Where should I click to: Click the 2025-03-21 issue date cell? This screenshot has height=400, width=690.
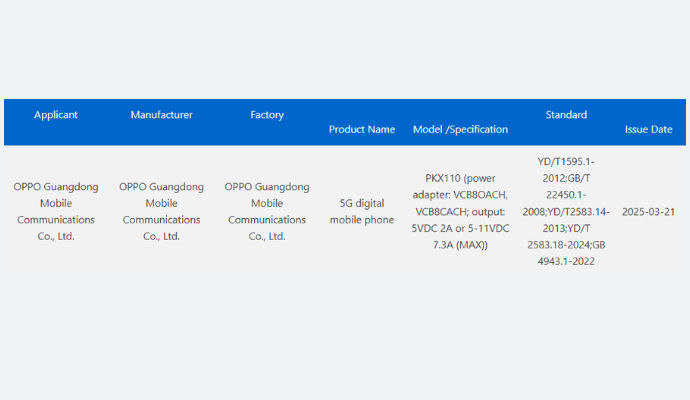pos(648,211)
